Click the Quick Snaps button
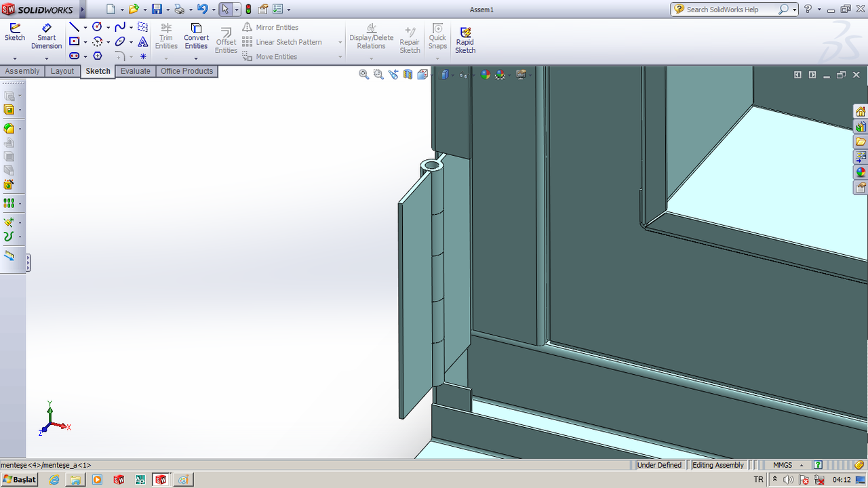The width and height of the screenshot is (868, 488). [437, 36]
